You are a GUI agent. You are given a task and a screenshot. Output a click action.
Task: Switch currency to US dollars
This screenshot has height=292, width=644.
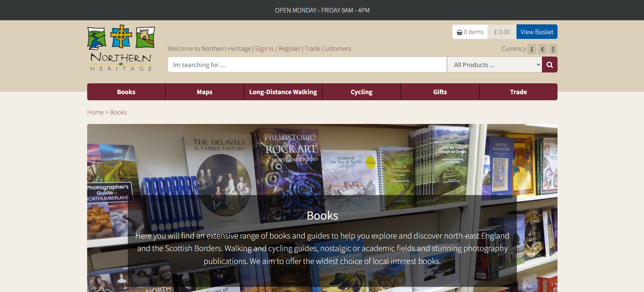click(x=553, y=49)
